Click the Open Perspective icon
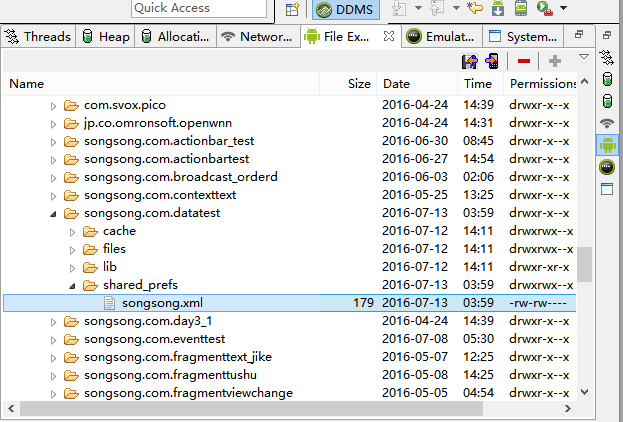The image size is (623, 422). click(292, 9)
